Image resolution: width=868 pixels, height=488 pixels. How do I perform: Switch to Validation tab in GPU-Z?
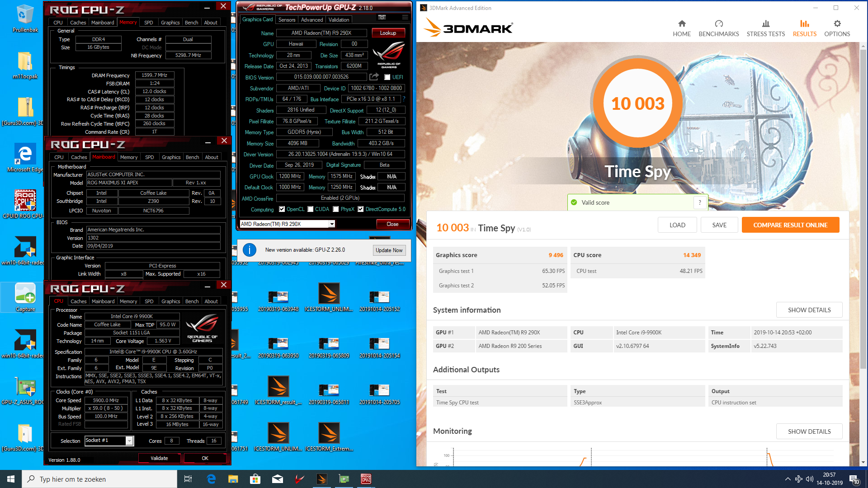pos(339,20)
